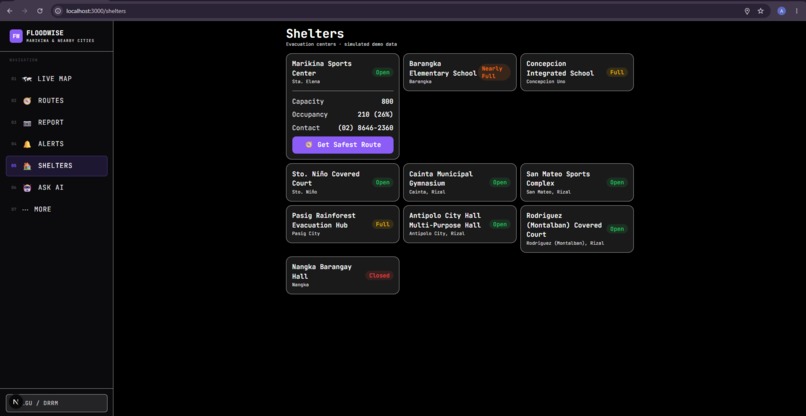
Task: Open the browser profile avatar
Action: (x=781, y=11)
